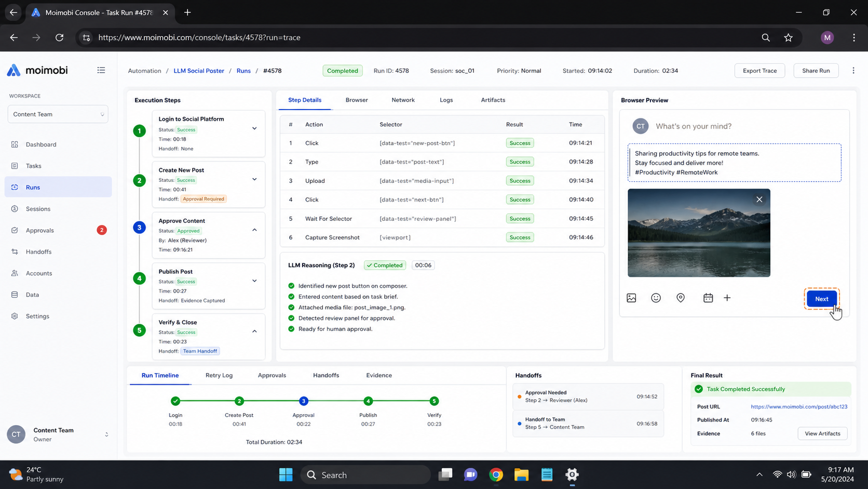Image resolution: width=868 pixels, height=489 pixels.
Task: Click the Handoff to Team entry
Action: click(x=588, y=423)
